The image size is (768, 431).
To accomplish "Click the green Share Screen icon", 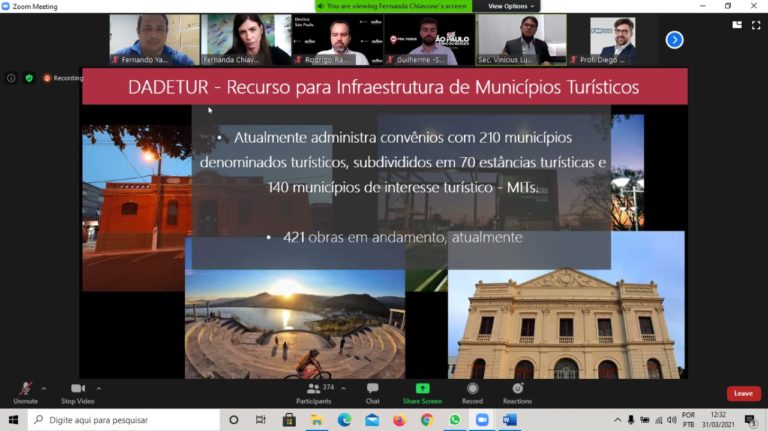I will point(422,389).
